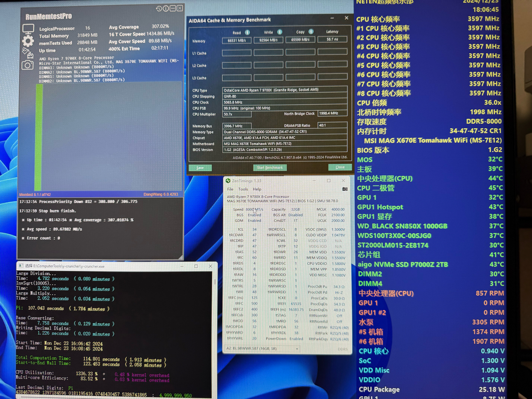Click the info icon next to Read speed

point(247,32)
